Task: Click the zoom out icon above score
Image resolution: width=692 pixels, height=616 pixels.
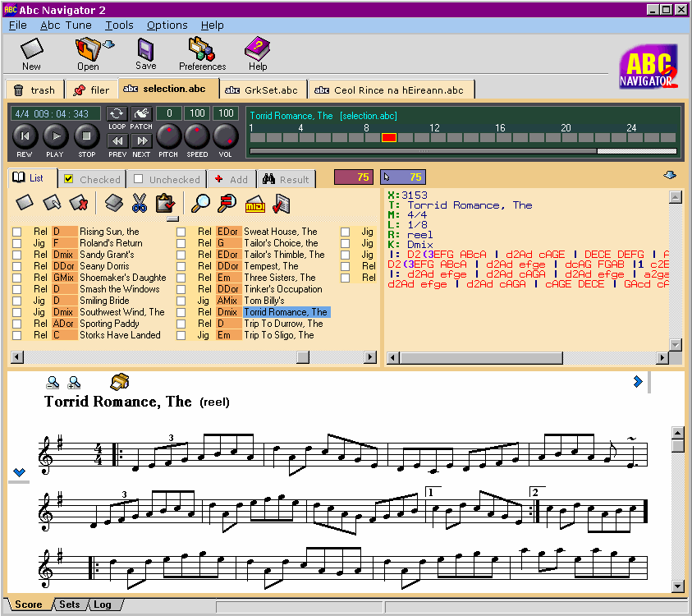Action: [53, 382]
